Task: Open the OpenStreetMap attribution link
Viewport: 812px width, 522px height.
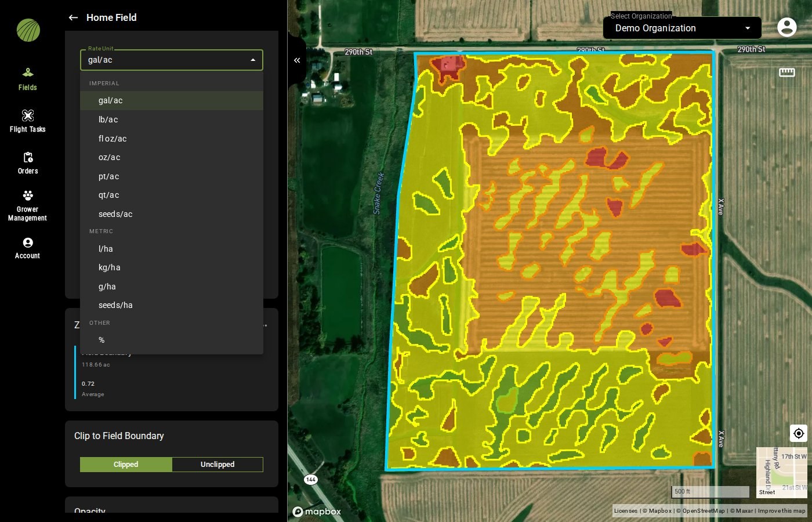Action: (701, 511)
